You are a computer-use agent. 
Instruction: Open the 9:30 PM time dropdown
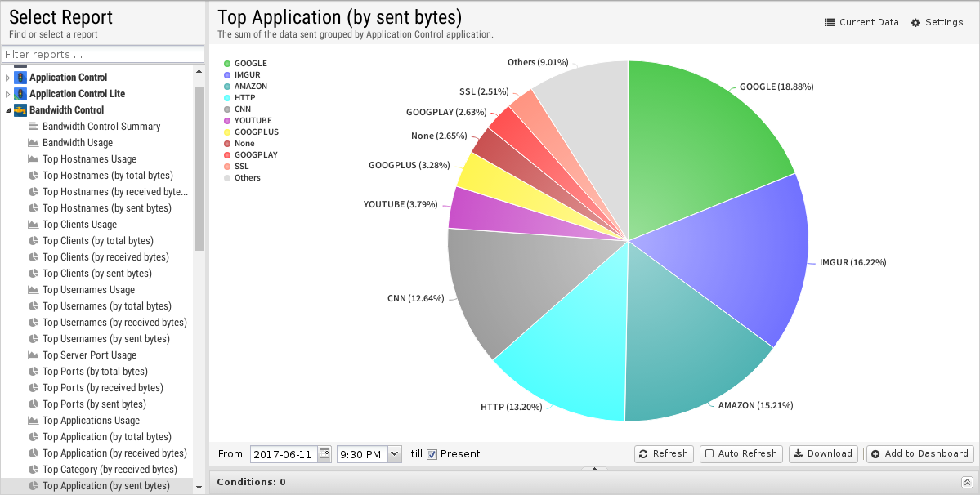tap(395, 454)
